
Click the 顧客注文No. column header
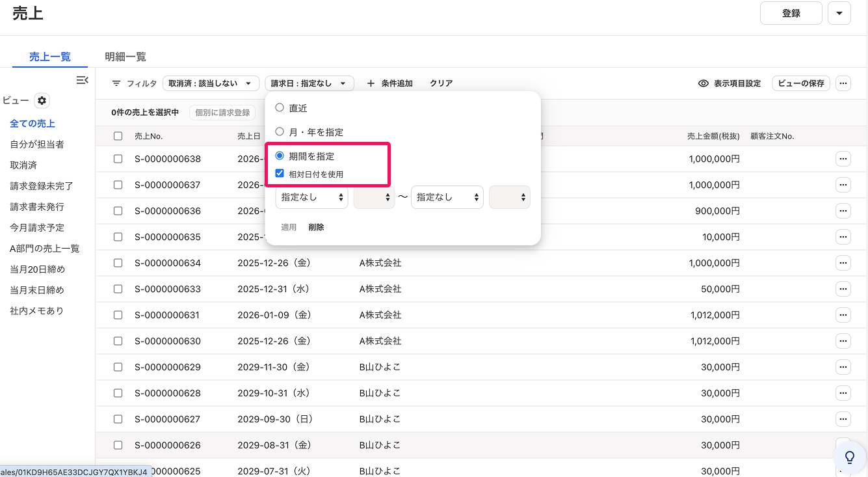(x=772, y=137)
